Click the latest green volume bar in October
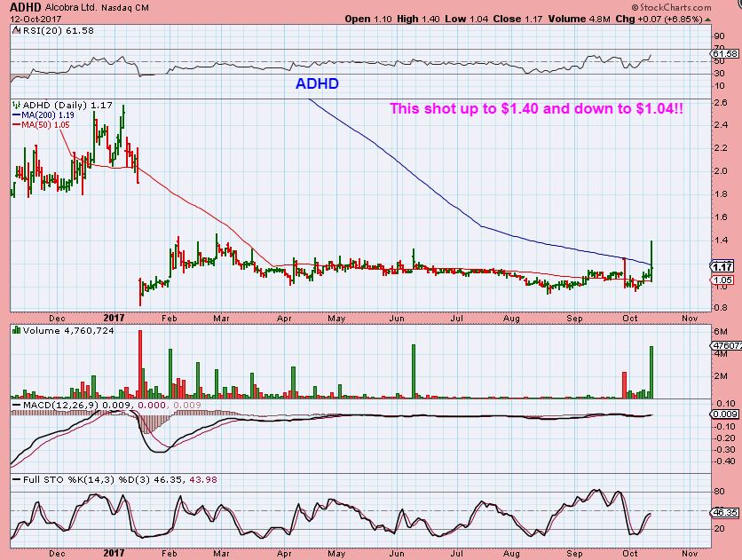 [x=651, y=372]
